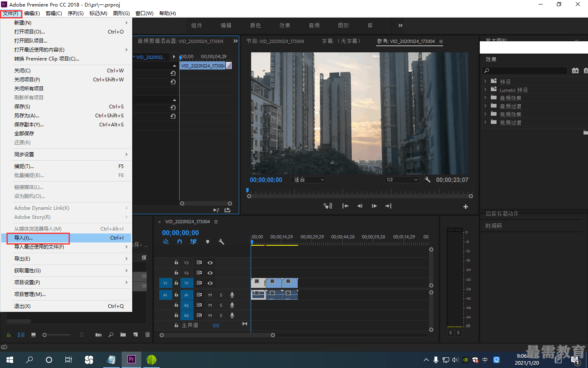
Task: Click the trash delete icon in project panel
Action: 147,334
